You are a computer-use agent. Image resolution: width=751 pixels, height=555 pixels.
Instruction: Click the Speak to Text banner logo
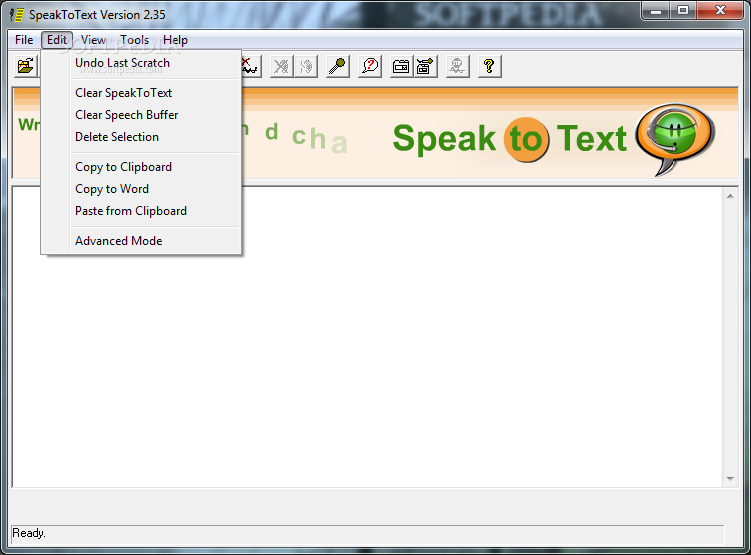[x=553, y=138]
